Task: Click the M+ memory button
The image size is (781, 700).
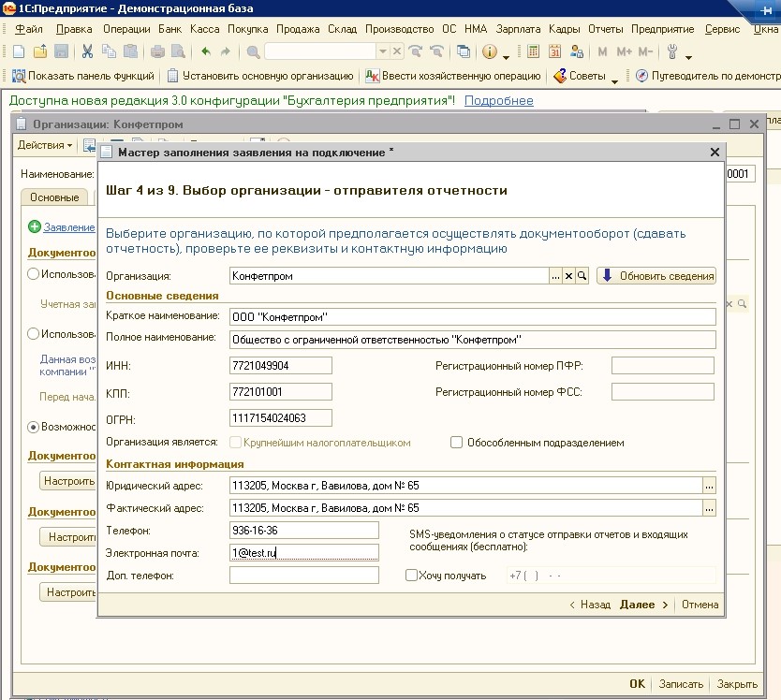Action: (624, 51)
